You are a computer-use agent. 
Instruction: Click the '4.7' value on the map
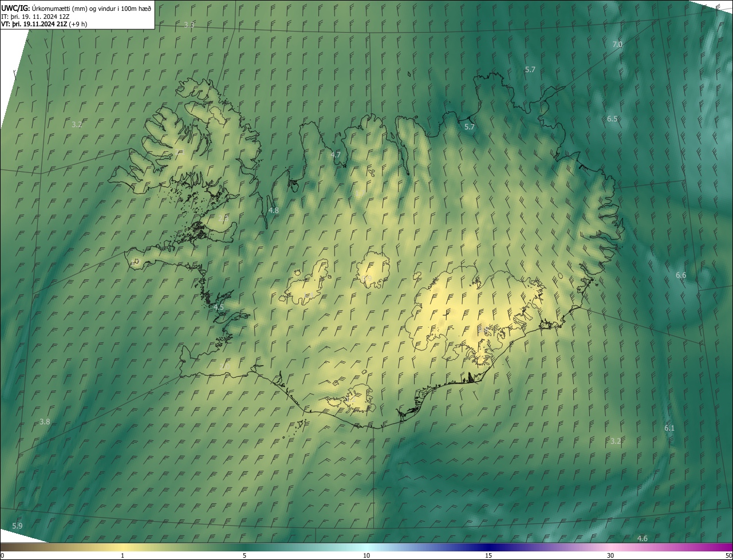[336, 155]
